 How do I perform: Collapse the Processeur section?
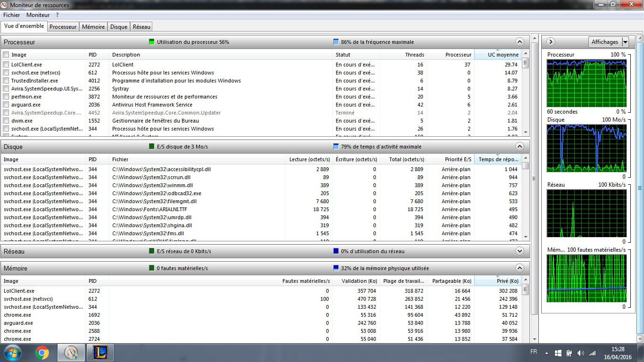click(520, 42)
